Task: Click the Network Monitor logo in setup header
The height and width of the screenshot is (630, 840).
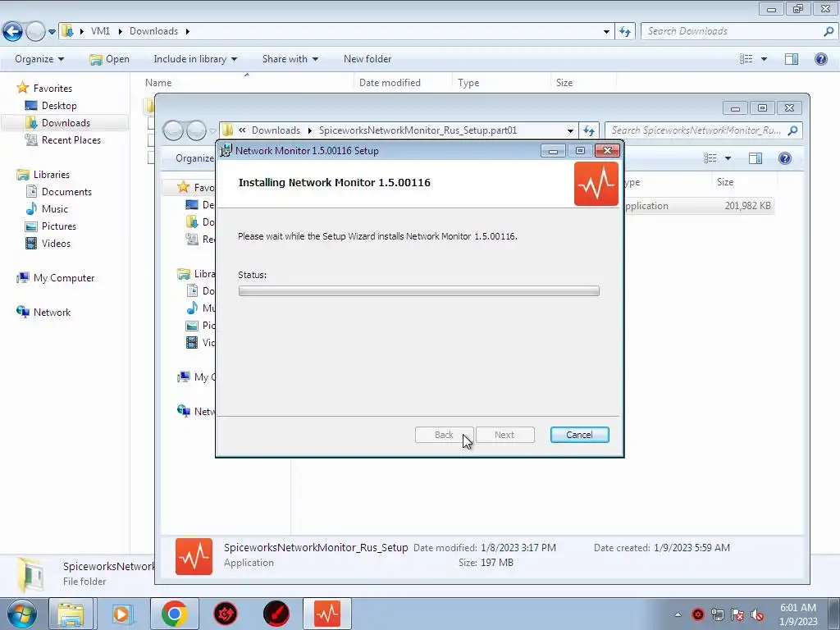Action: point(596,184)
